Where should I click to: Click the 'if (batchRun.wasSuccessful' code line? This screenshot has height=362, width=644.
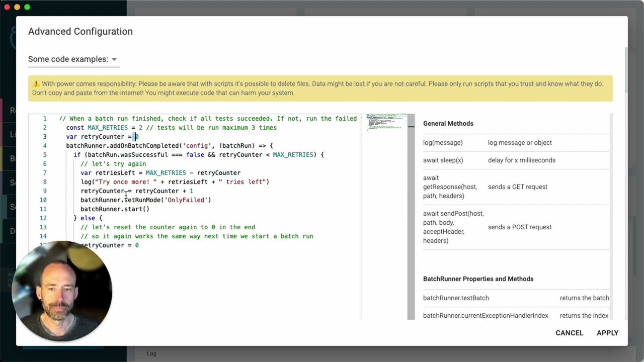(x=199, y=155)
